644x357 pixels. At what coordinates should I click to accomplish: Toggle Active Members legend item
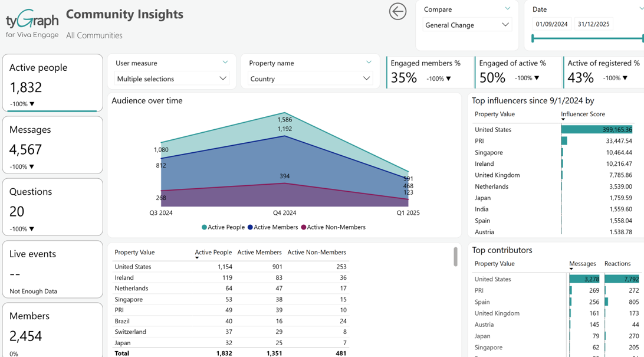tap(272, 227)
